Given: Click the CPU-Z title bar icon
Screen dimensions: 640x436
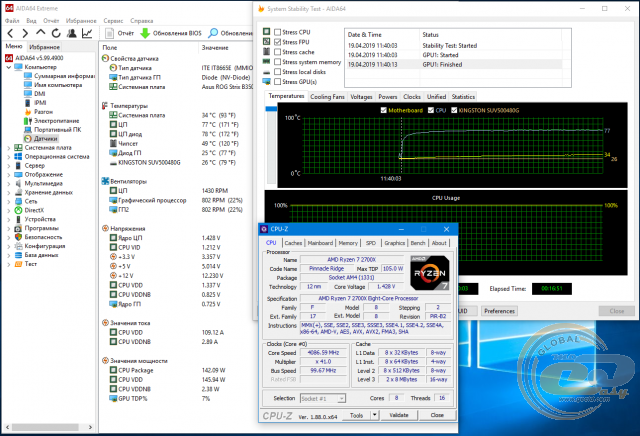Looking at the screenshot, I should point(264,229).
